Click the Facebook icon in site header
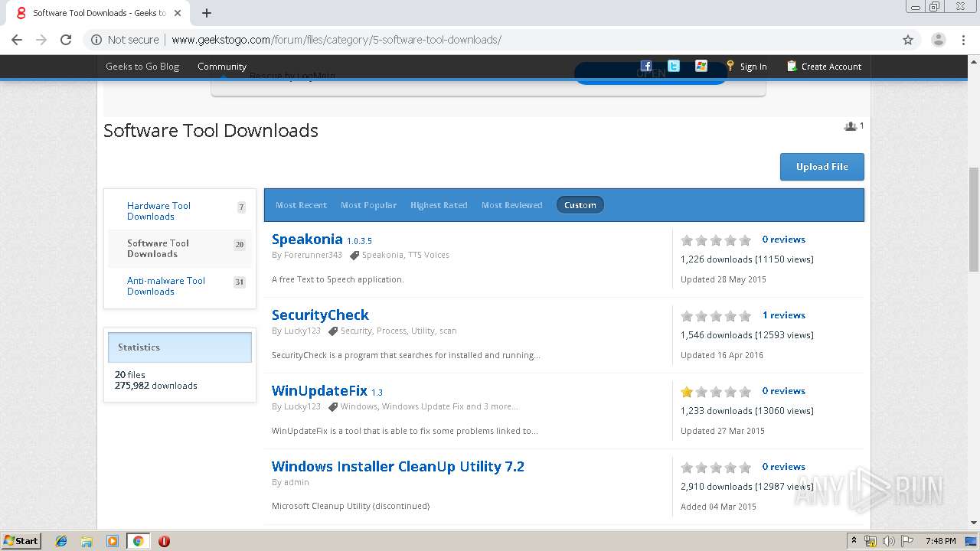The width and height of the screenshot is (980, 551). tap(646, 66)
